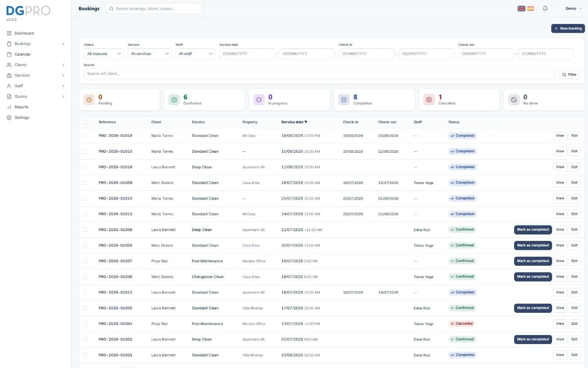Open the All statuses dropdown
This screenshot has width=588, height=368.
click(x=104, y=54)
